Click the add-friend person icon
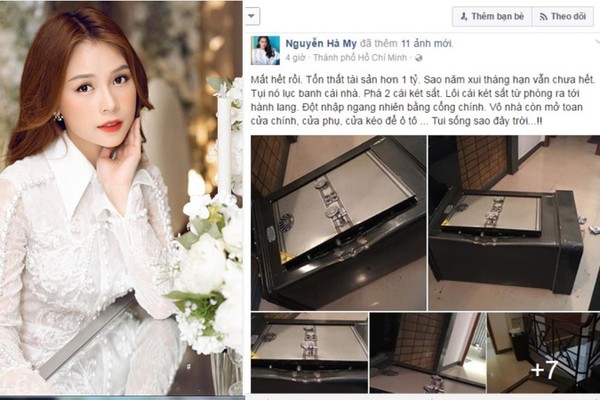The image size is (600, 400). click(464, 16)
